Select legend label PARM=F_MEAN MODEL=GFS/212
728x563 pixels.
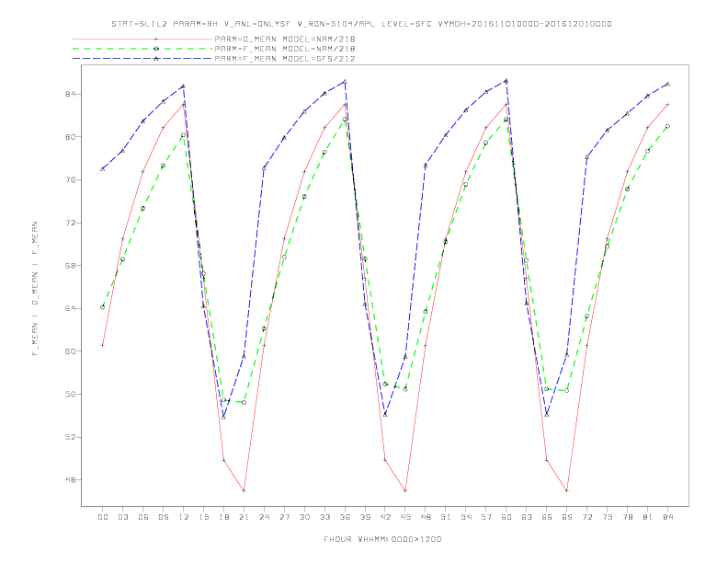(285, 59)
